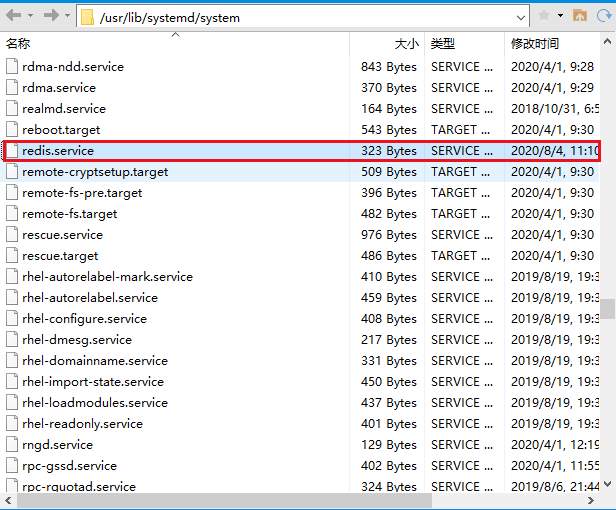Click the horizontal scrollbar right arrow
Viewport: 616px width, 510px height.
coord(590,501)
